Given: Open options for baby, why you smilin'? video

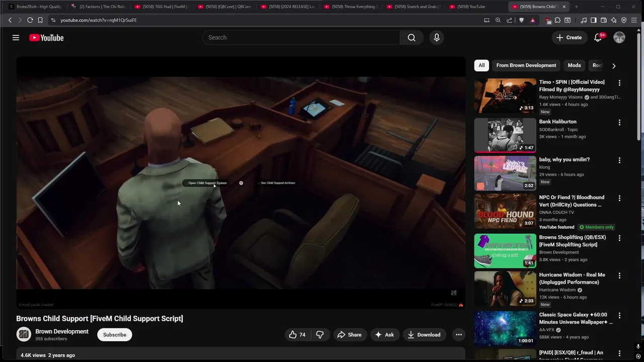Looking at the screenshot, I should click(x=619, y=160).
